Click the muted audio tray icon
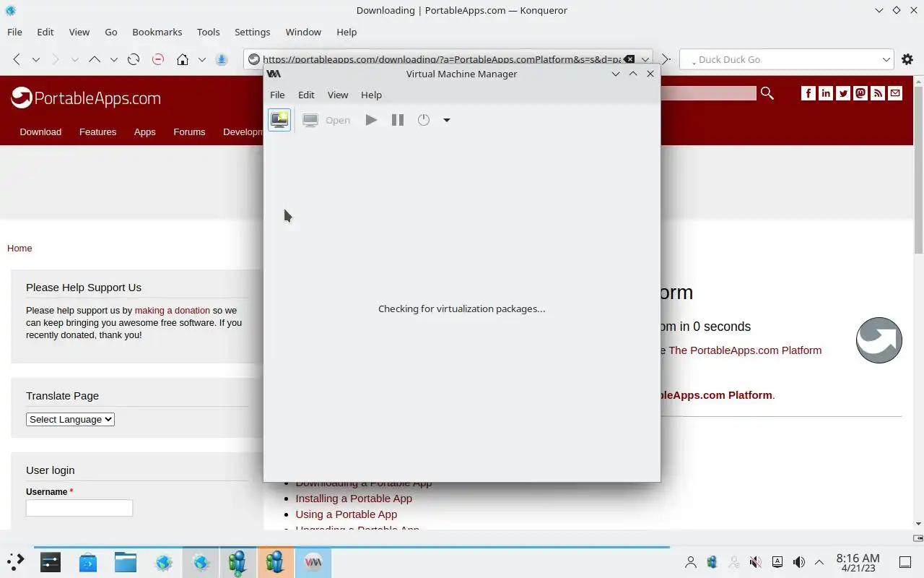 pyautogui.click(x=755, y=562)
